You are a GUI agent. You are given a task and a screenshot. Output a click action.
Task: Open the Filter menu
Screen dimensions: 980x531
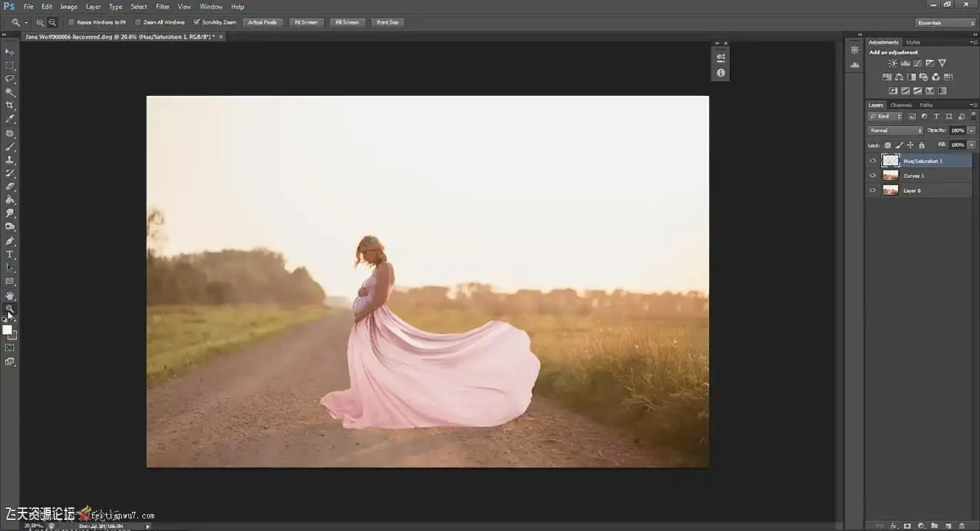[x=162, y=7]
